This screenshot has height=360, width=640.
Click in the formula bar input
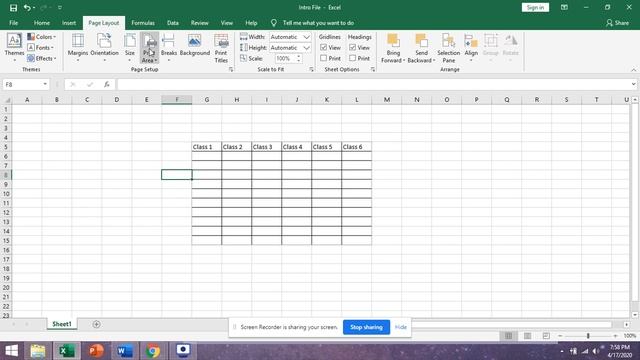pos(374,84)
